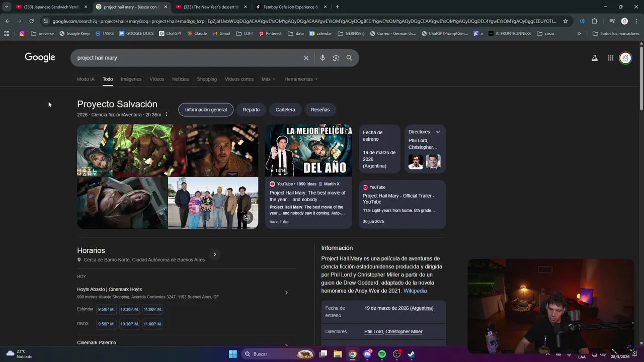Switch to Videos cortos tab
644x362 pixels.
click(x=239, y=79)
